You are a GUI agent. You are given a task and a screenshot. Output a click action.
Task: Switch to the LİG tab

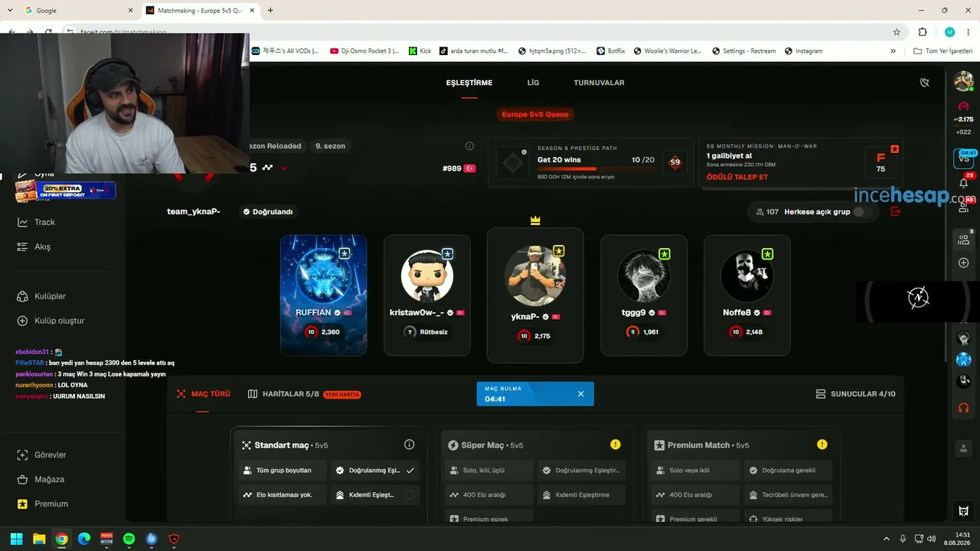(533, 83)
